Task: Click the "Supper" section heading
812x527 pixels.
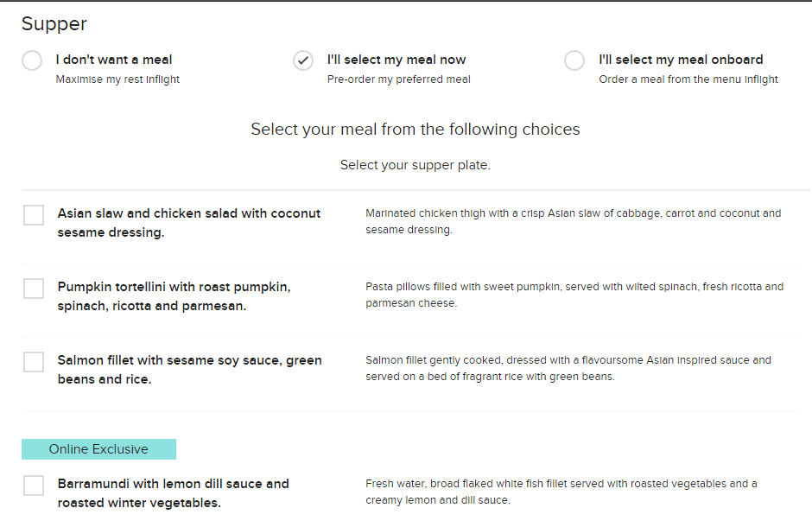Action: pos(54,24)
